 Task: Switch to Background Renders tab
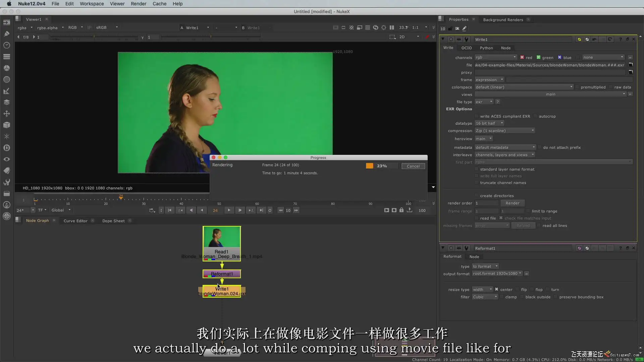point(503,20)
